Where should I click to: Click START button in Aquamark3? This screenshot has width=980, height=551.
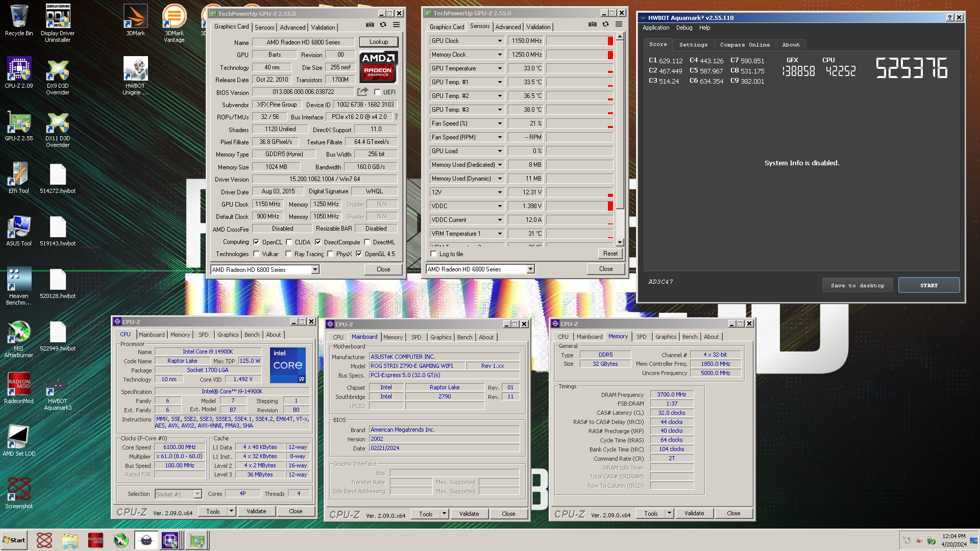coord(928,285)
